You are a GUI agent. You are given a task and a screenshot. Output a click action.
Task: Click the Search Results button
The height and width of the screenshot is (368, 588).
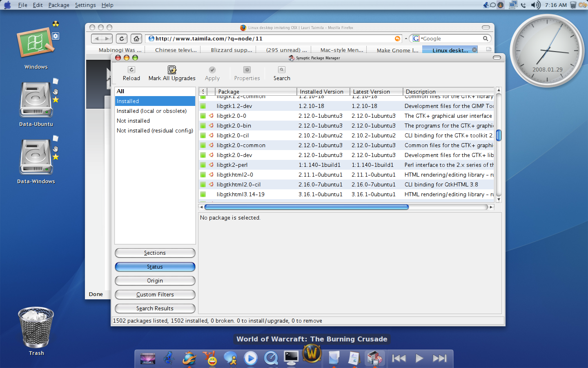[x=155, y=309]
